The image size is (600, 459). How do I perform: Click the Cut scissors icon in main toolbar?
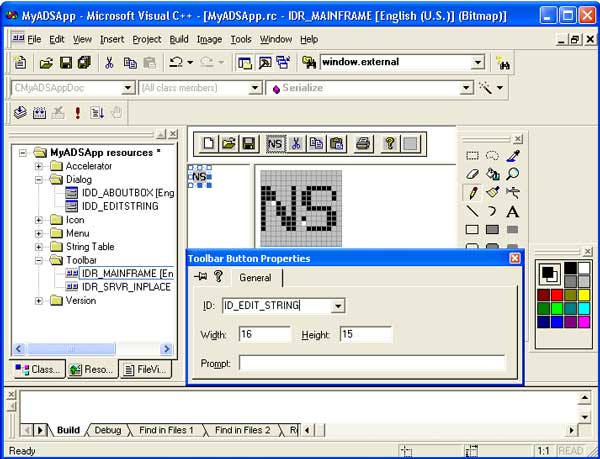109,62
